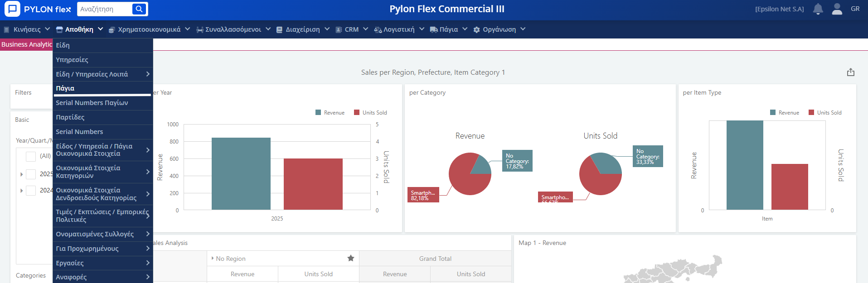The height and width of the screenshot is (283, 868).
Task: Select the Serial Numbers menu entry
Action: [103, 132]
